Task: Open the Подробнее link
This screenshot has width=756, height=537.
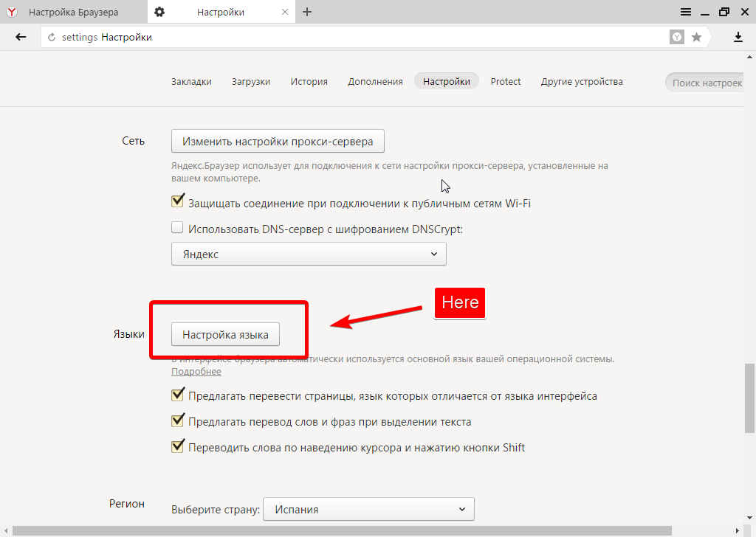Action: (x=196, y=371)
